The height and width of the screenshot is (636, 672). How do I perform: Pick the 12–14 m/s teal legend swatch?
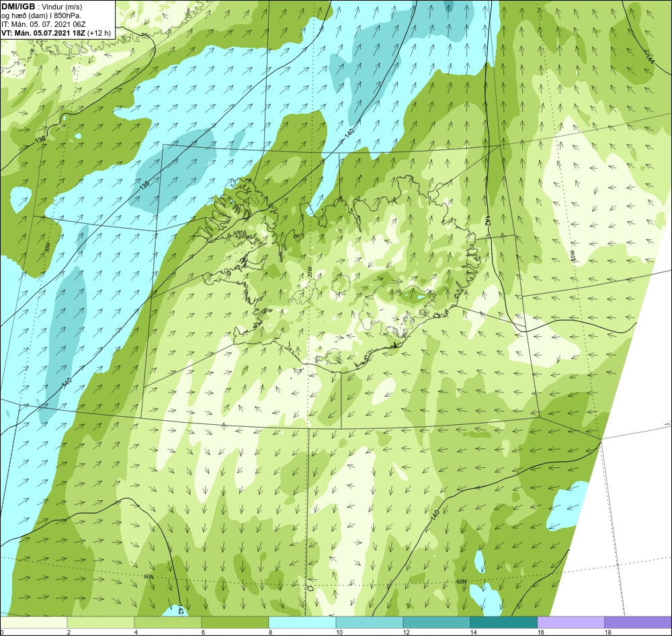(x=437, y=622)
